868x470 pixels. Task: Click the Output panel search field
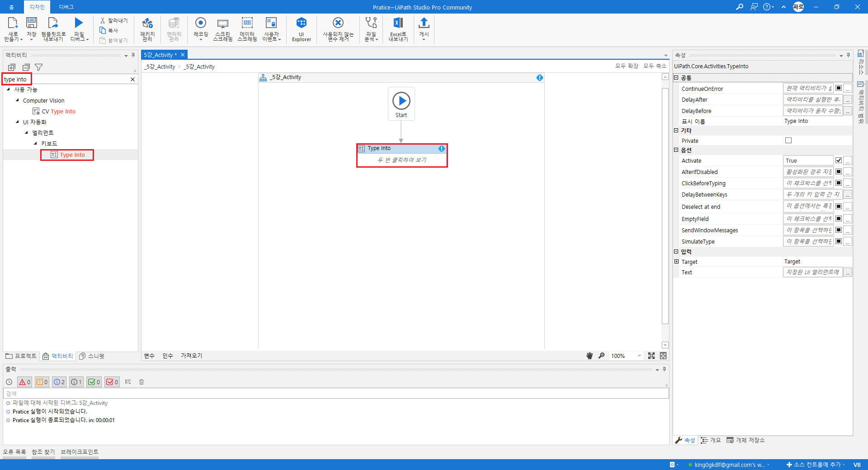click(x=336, y=394)
